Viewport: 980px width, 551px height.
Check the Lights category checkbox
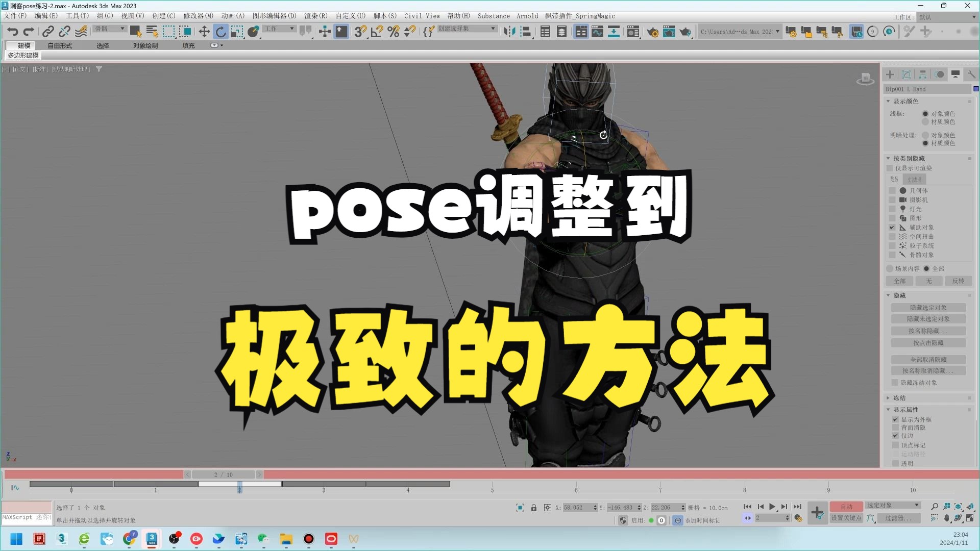click(x=892, y=209)
